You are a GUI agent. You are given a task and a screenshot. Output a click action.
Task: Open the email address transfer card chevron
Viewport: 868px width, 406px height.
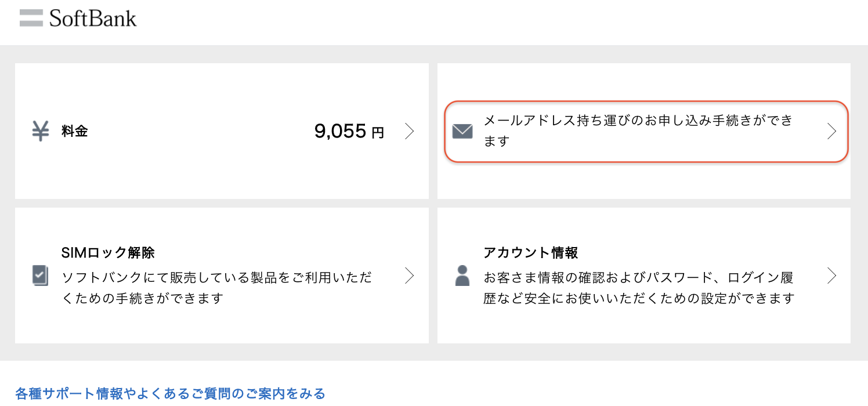click(832, 132)
